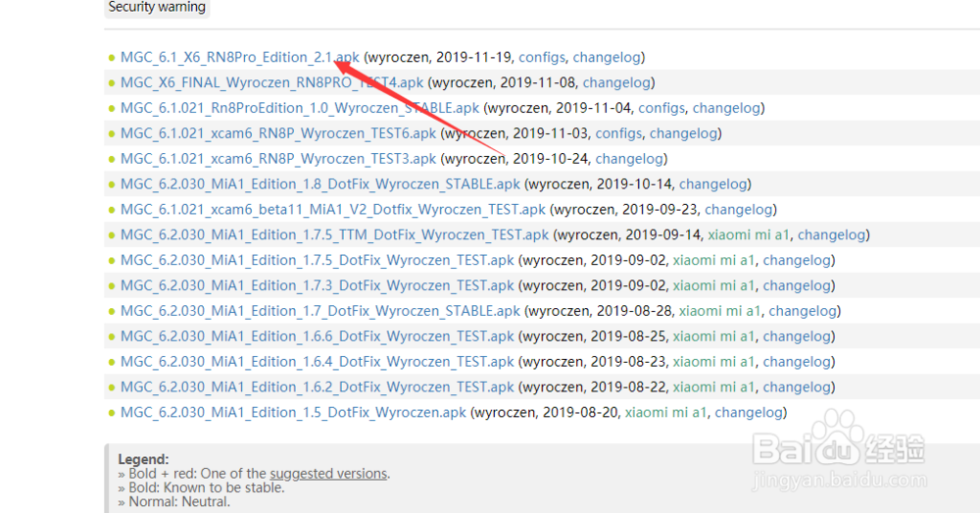The width and height of the screenshot is (980, 513).
Task: View changelog for RN8PRO TEST4 build
Action: tap(616, 83)
